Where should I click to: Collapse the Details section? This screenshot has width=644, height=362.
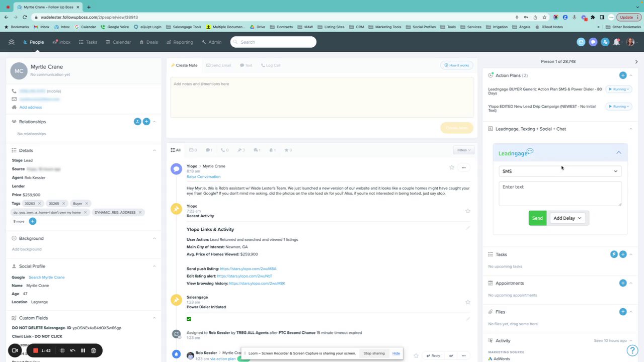pyautogui.click(x=154, y=150)
